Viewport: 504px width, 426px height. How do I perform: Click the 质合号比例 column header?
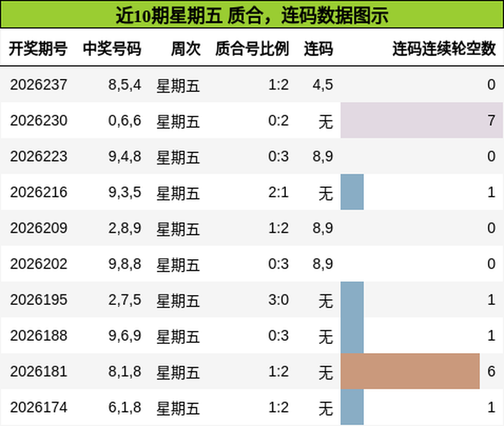point(252,49)
